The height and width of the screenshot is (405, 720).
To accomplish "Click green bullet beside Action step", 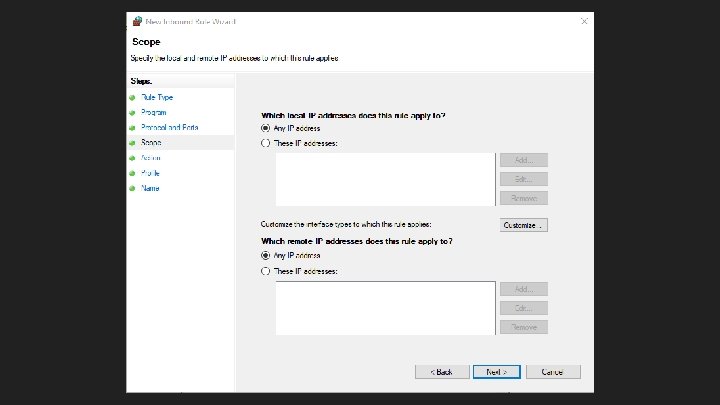I will click(x=131, y=158).
